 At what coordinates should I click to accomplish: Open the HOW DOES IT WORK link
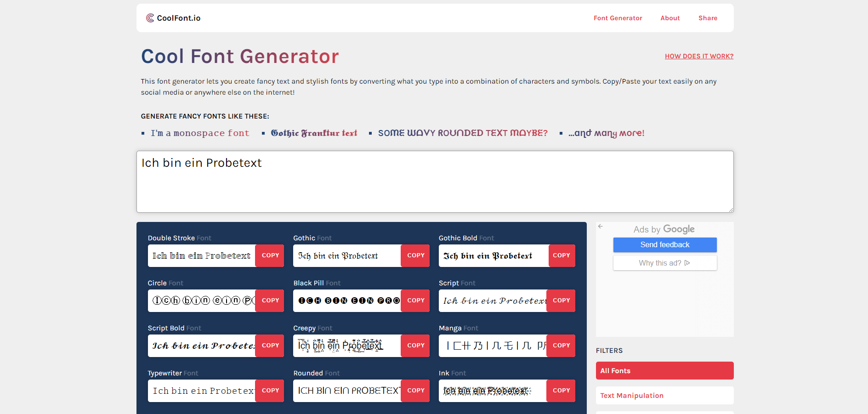coord(699,56)
